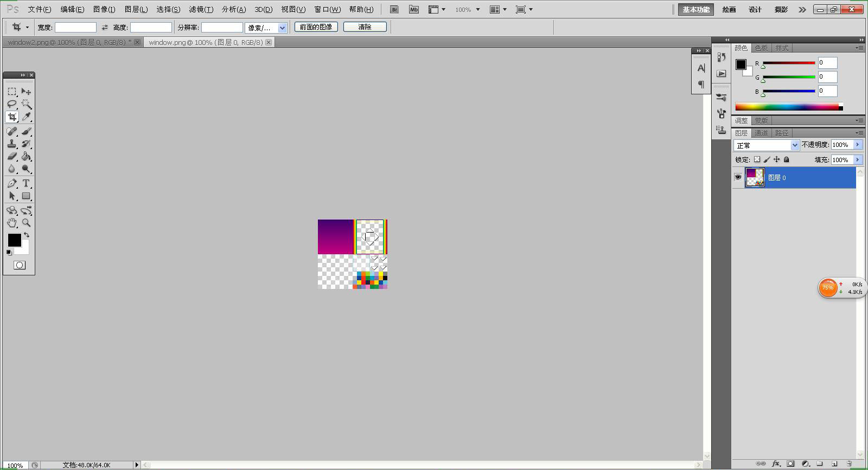Image resolution: width=868 pixels, height=470 pixels.
Task: Select the Eraser tool
Action: [12, 157]
